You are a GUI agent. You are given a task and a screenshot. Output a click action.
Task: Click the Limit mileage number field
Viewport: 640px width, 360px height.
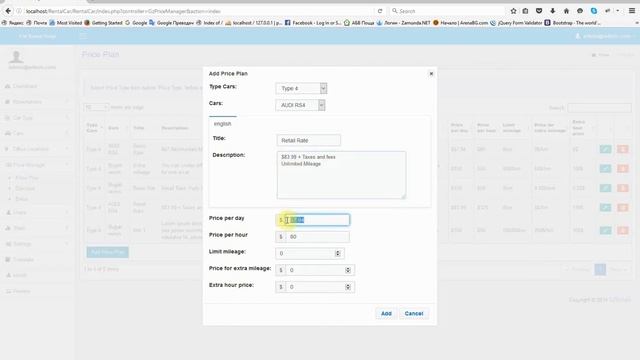(x=309, y=253)
